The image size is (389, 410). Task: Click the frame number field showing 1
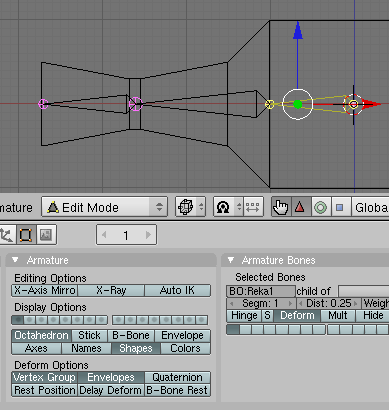pyautogui.click(x=126, y=235)
